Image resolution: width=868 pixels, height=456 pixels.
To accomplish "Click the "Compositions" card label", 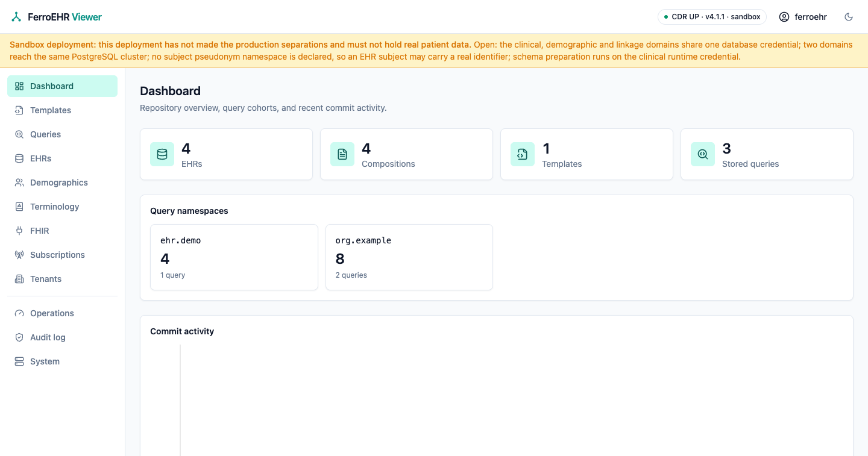I will (x=388, y=164).
